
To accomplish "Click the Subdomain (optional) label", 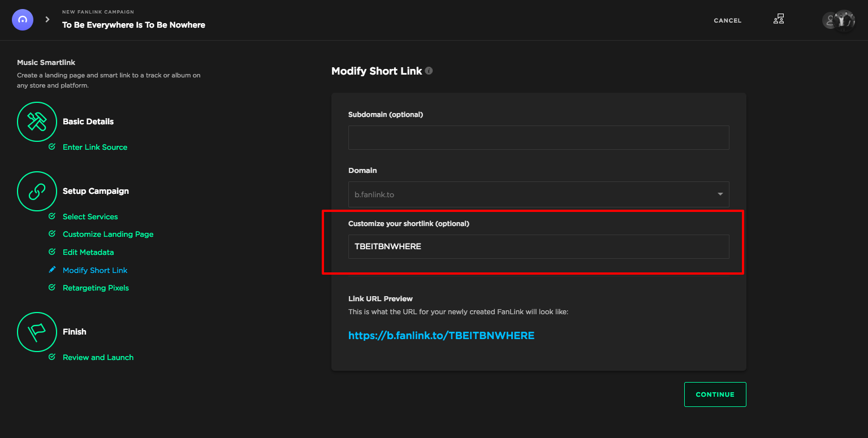I will pos(386,114).
